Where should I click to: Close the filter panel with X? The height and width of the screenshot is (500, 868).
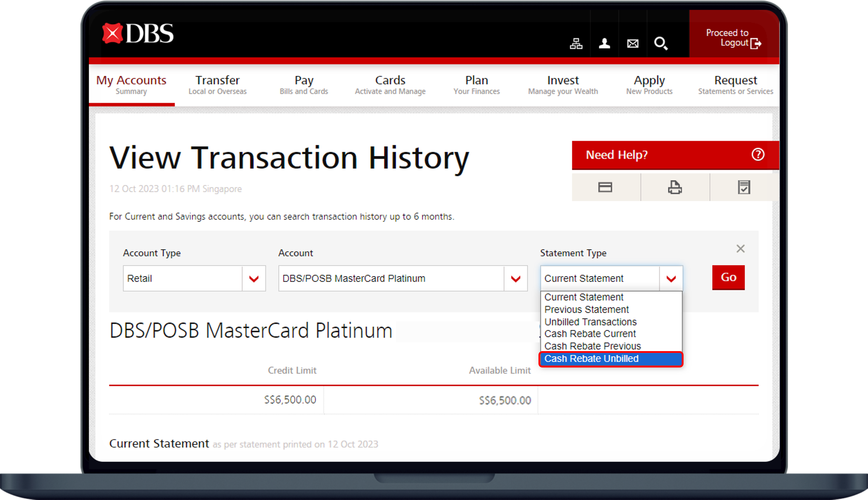(740, 249)
